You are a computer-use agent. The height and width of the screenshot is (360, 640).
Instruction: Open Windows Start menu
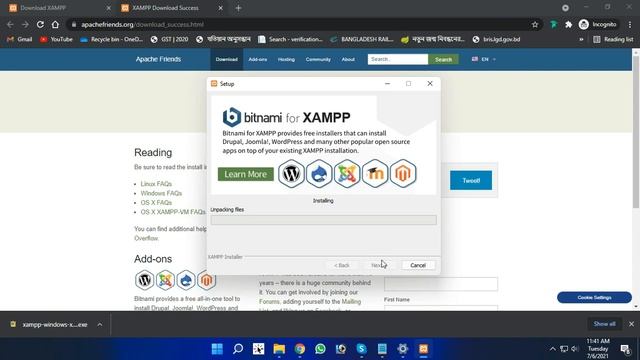click(217, 349)
